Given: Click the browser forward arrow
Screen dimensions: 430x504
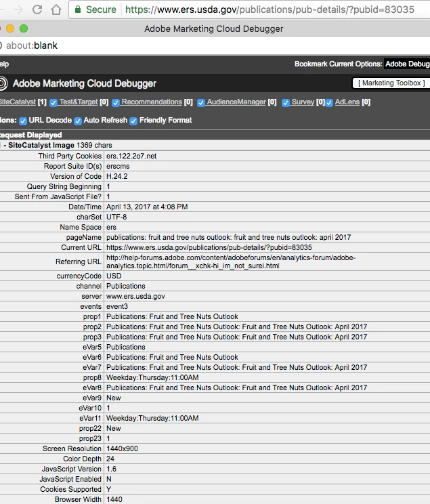Looking at the screenshot, I should tap(18, 9).
